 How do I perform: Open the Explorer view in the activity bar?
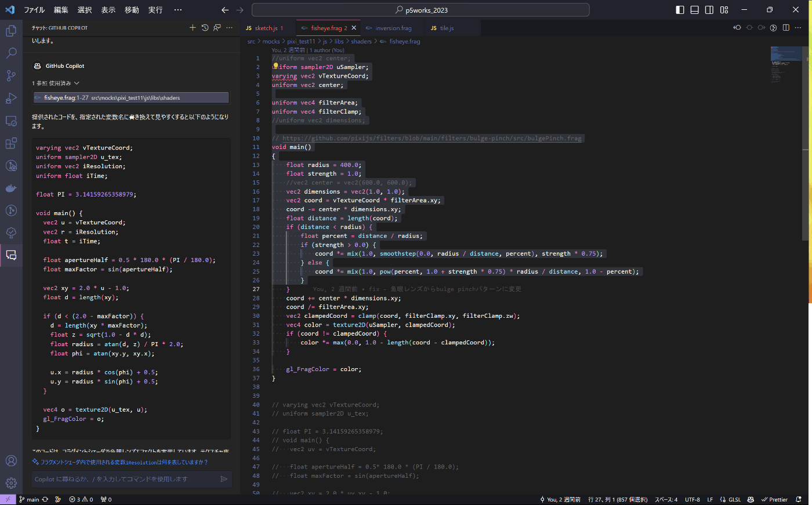(x=11, y=31)
